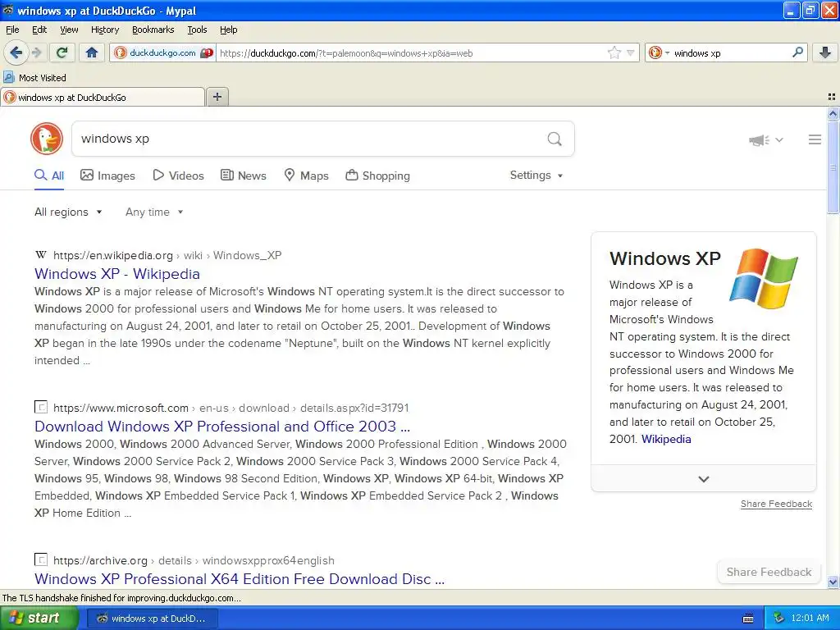Open the History menu
The width and height of the screenshot is (840, 630).
click(x=105, y=30)
